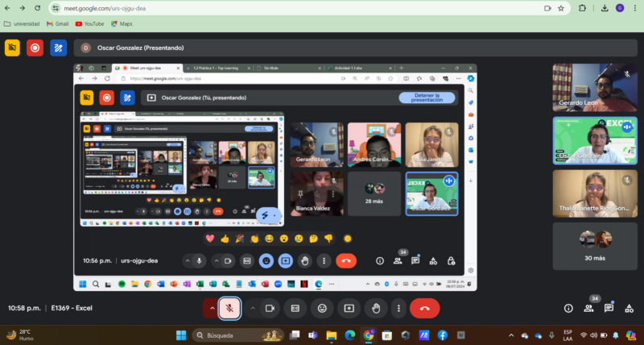Open File Explorer from the taskbar
The height and width of the screenshot is (345, 644).
tap(332, 335)
